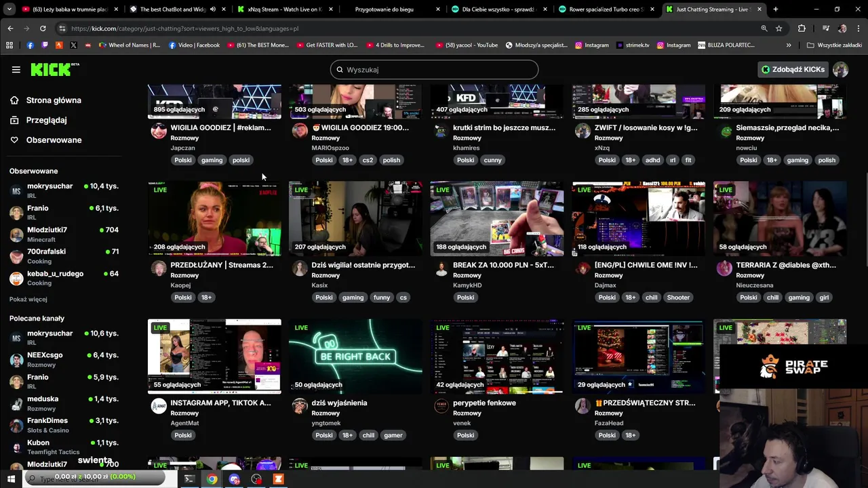Viewport: 868px width, 488px height.
Task: Open terminal from taskbar
Action: click(189, 479)
